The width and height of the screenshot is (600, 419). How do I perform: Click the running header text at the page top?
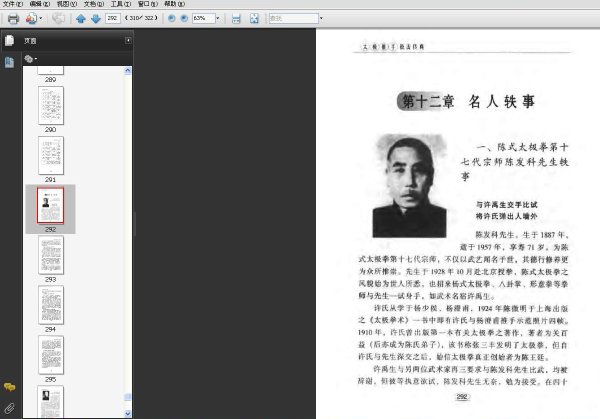click(393, 47)
